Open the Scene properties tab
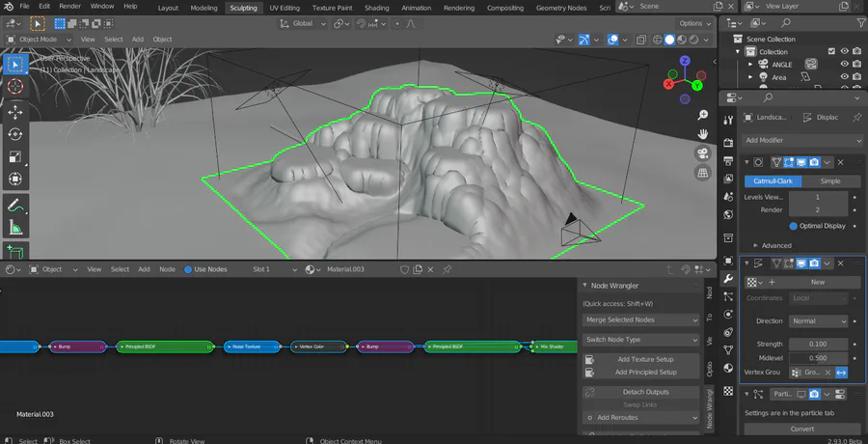The image size is (868, 444). [x=728, y=197]
